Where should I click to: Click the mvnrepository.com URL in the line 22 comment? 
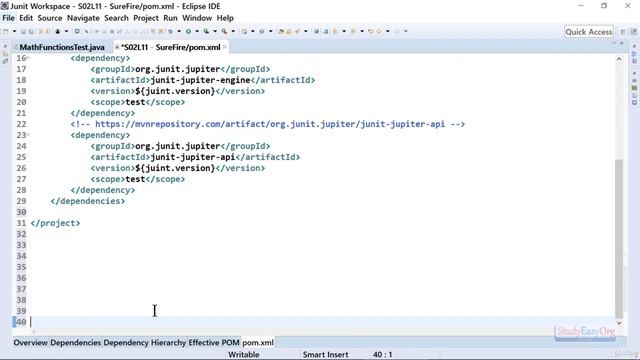[270, 124]
